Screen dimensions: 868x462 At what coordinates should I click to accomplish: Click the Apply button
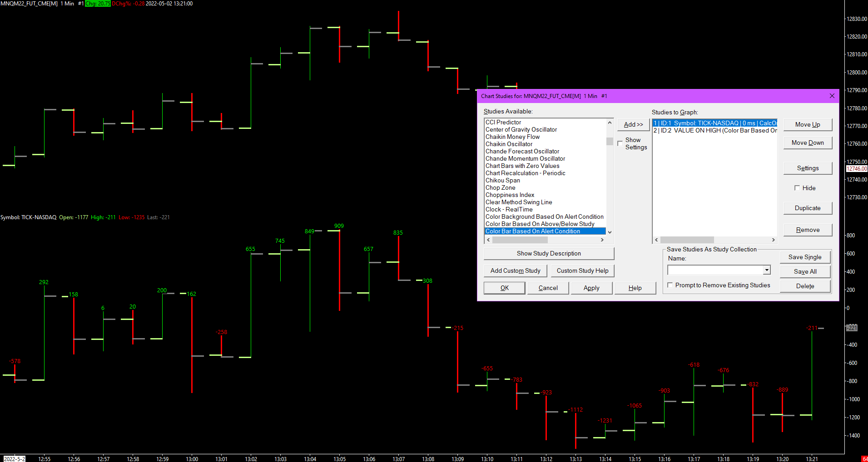coord(591,288)
